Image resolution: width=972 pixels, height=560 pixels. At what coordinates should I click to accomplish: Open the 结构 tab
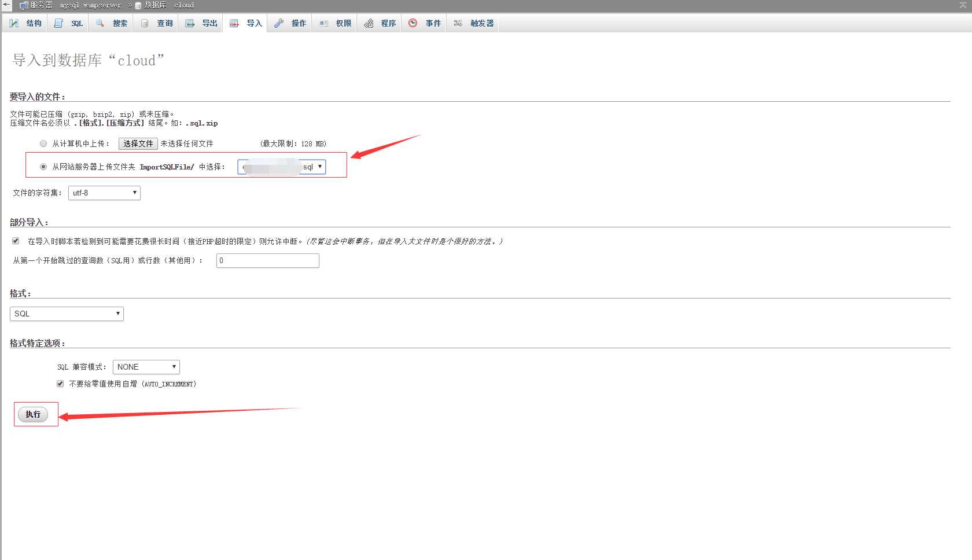coord(25,23)
